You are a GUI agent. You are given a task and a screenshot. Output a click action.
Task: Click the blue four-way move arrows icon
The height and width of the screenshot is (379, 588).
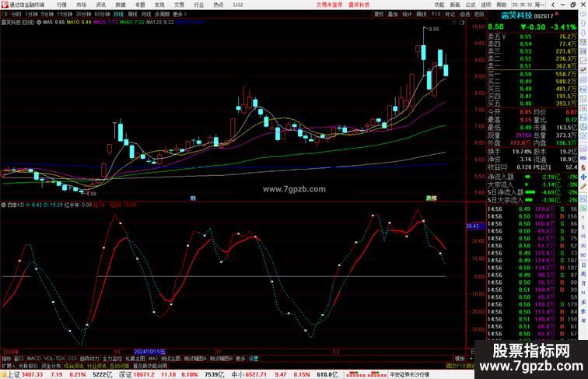[x=583, y=177]
